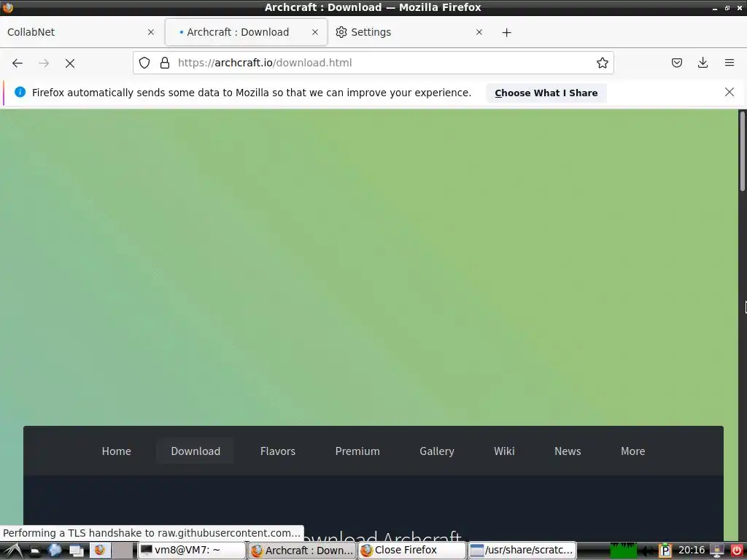
Task: Click the blue info icon in notification
Action: click(20, 92)
